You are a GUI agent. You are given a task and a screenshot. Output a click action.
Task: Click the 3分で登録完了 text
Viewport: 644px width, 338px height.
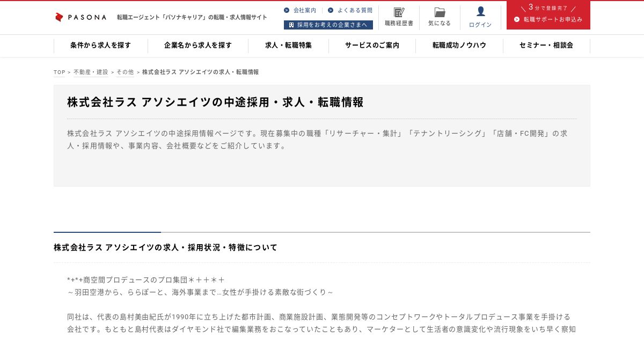548,8
